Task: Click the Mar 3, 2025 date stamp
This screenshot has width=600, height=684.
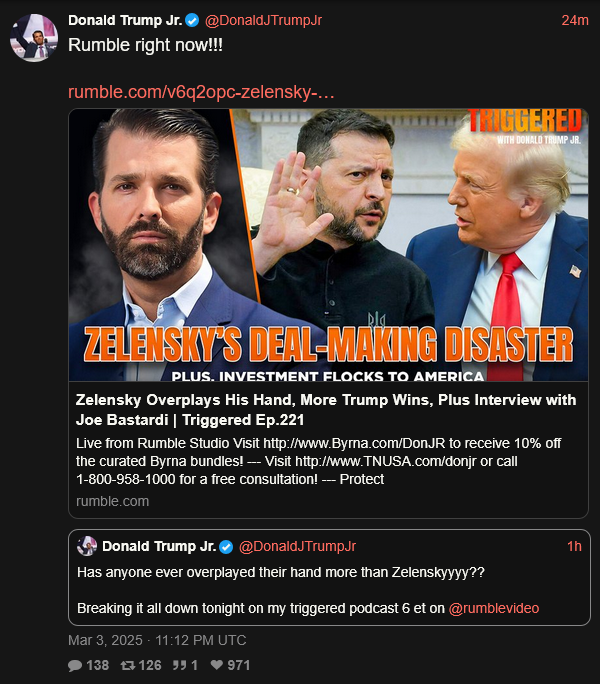Action: coord(157,640)
